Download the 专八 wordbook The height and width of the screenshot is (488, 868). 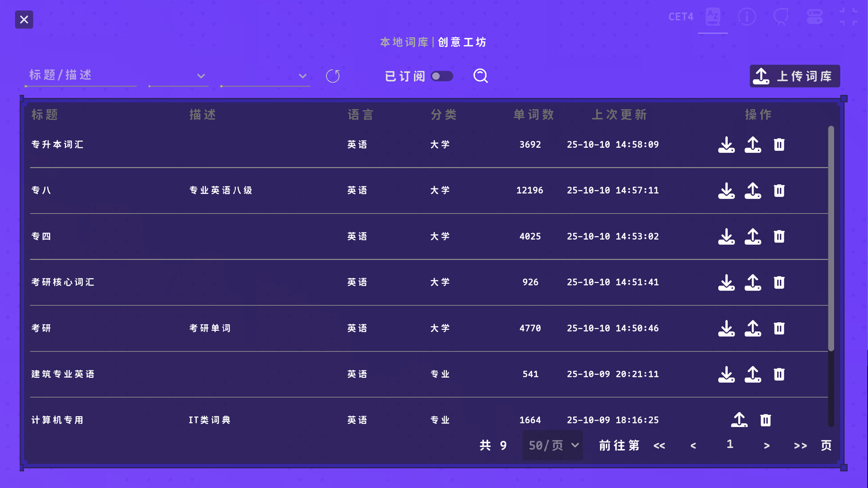coord(726,190)
